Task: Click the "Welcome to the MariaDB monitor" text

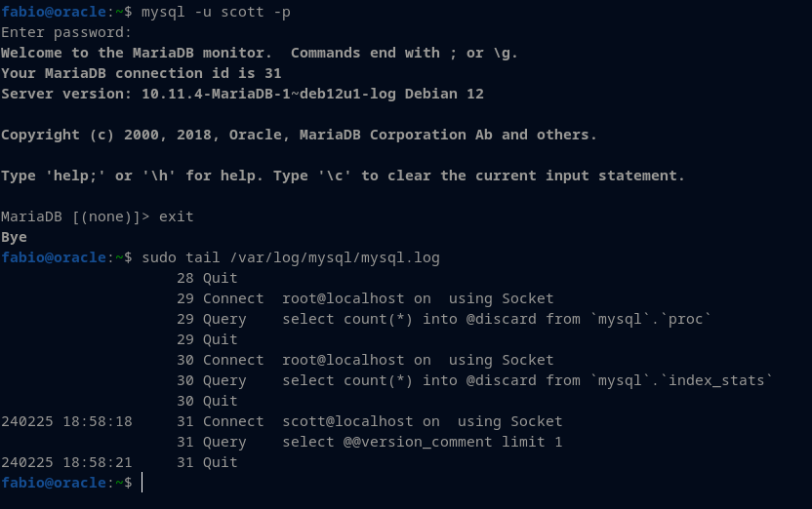Action: click(x=137, y=53)
